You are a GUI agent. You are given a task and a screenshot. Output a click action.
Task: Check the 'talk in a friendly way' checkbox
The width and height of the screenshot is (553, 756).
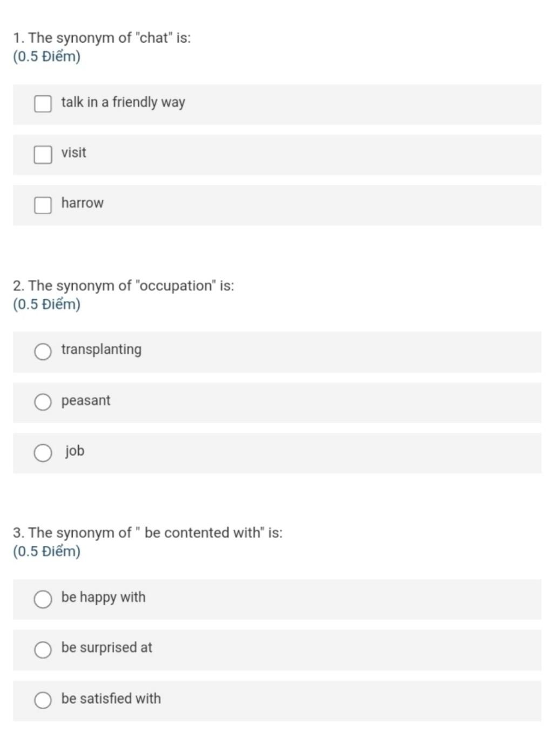(43, 104)
